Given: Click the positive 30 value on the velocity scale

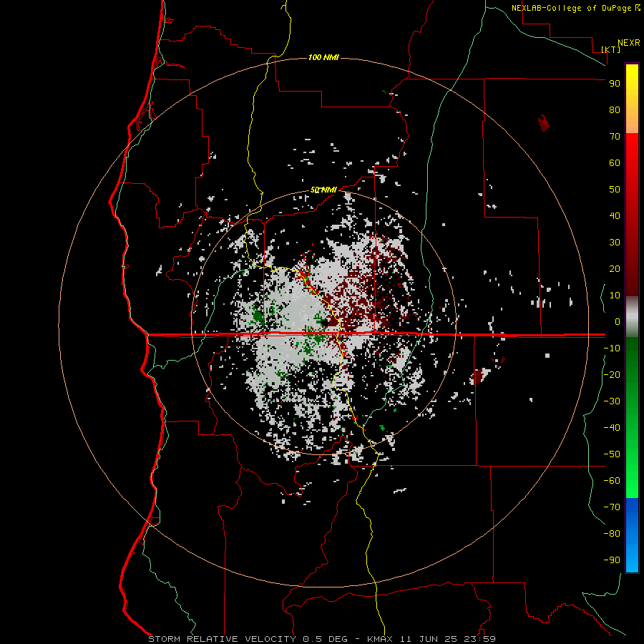Looking at the screenshot, I should [615, 243].
